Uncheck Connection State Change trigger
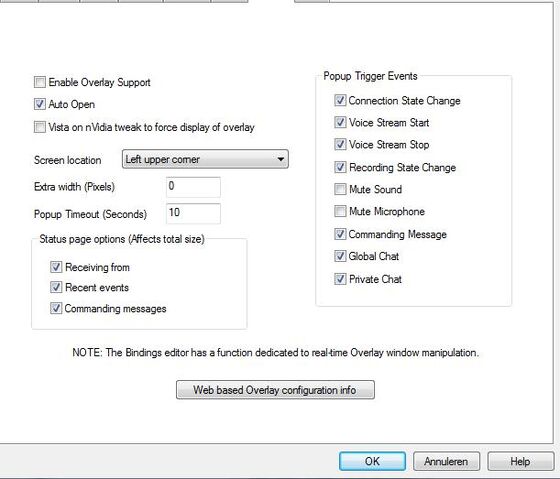 pyautogui.click(x=340, y=100)
